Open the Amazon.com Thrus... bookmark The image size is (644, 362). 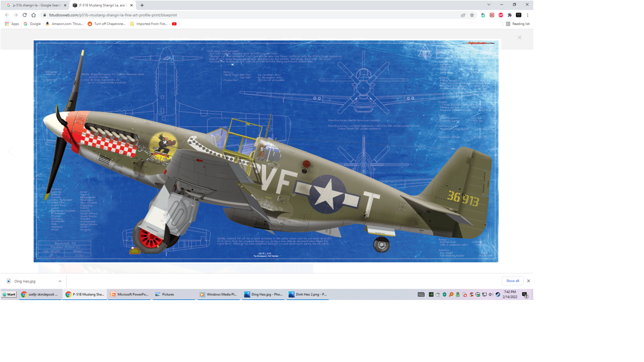64,24
